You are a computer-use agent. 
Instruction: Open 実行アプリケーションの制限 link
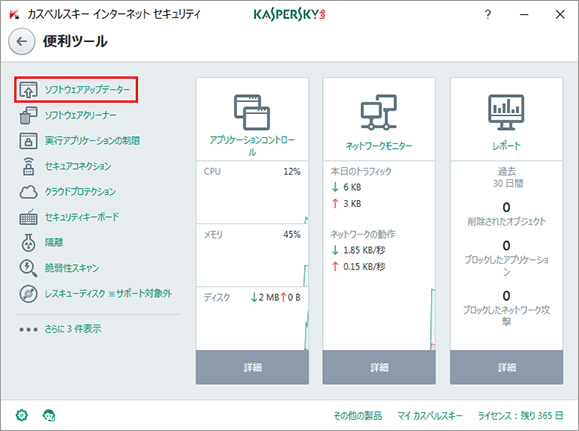[92, 141]
